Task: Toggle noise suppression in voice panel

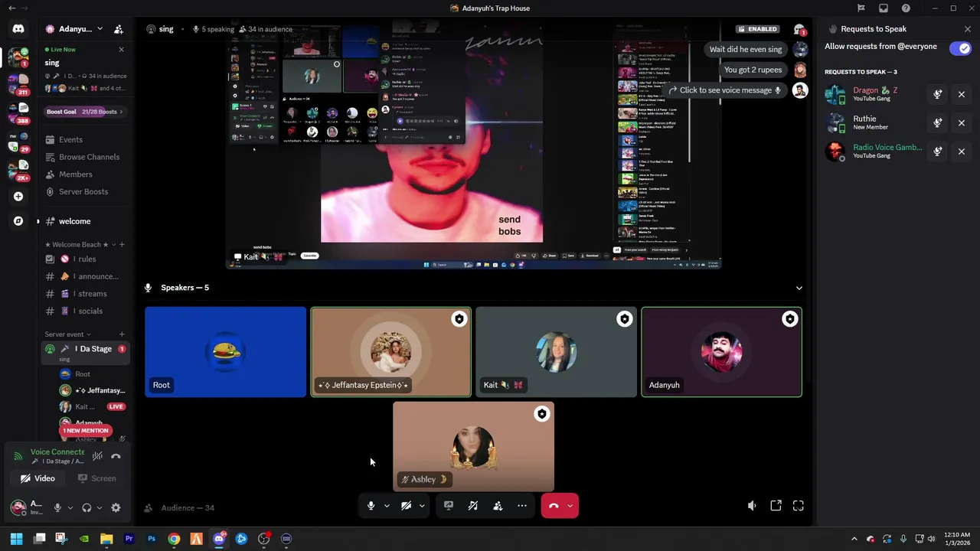Action: [x=97, y=456]
